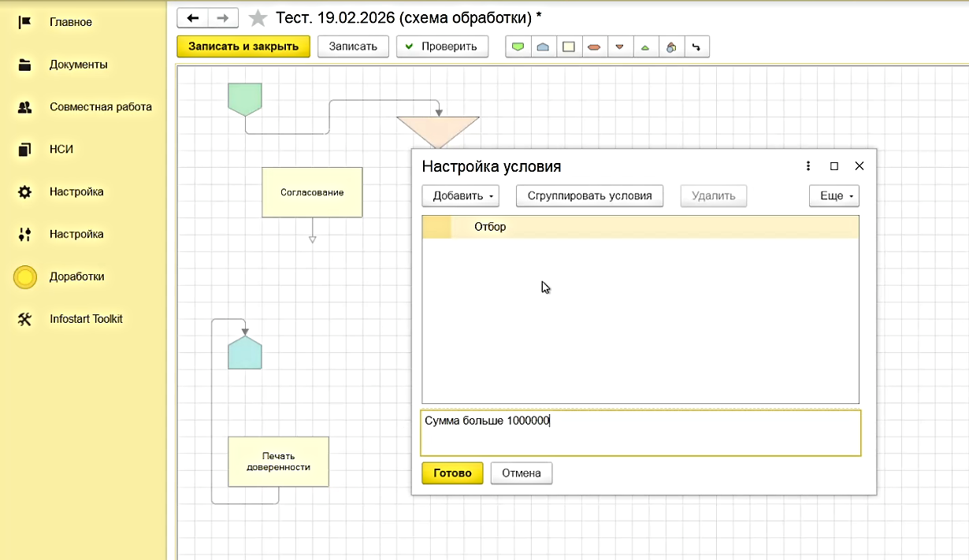
Task: Select the green upward triangle merge tool
Action: point(645,46)
